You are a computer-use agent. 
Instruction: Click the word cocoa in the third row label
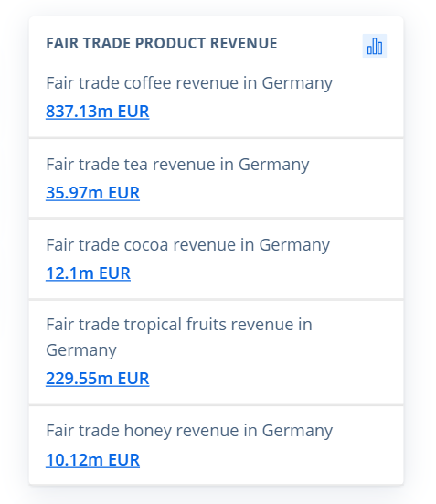click(146, 245)
